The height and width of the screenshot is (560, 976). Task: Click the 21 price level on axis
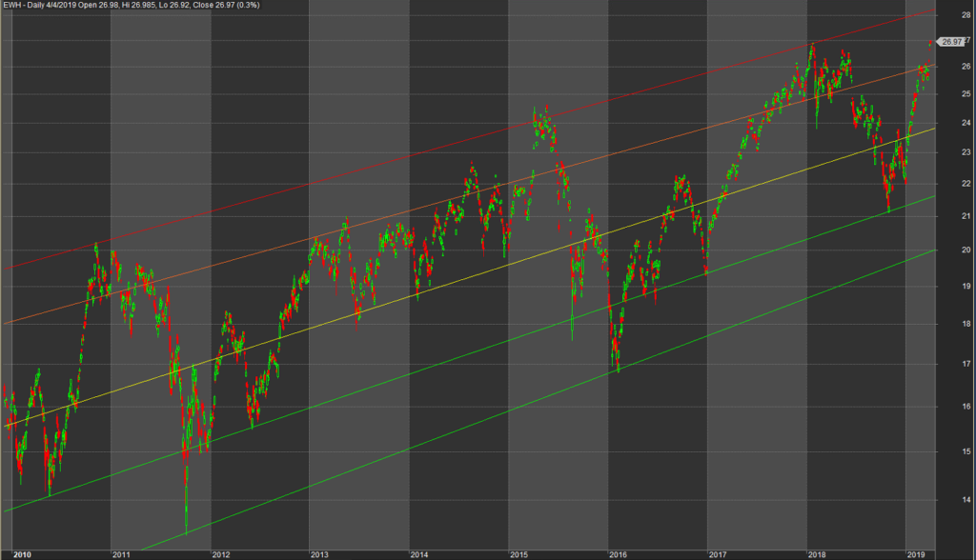pos(966,216)
